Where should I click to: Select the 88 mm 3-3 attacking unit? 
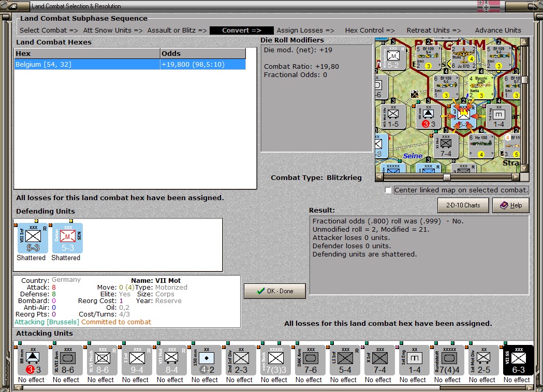pyautogui.click(x=33, y=360)
